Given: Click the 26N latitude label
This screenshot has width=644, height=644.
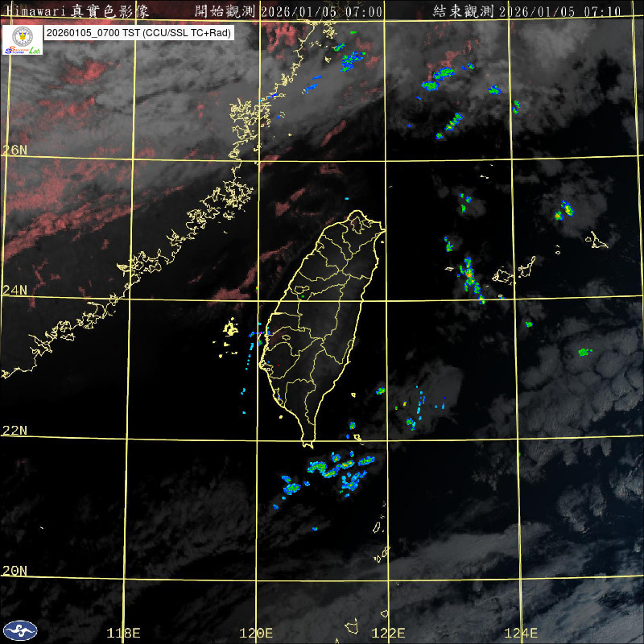Looking at the screenshot, I should pos(14,150).
